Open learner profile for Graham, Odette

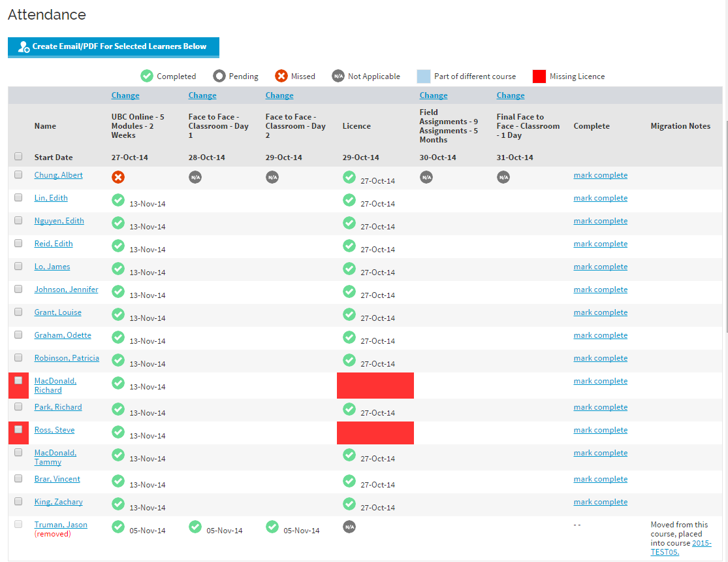point(63,335)
